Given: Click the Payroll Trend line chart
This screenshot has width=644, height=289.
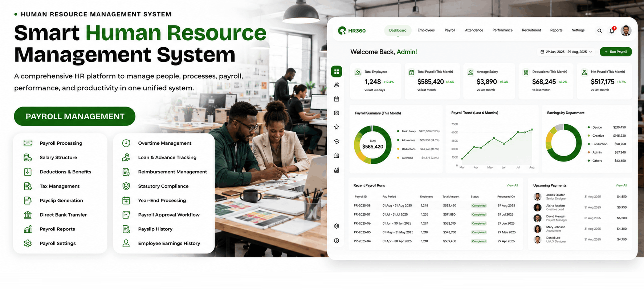Looking at the screenshot, I should 497,144.
